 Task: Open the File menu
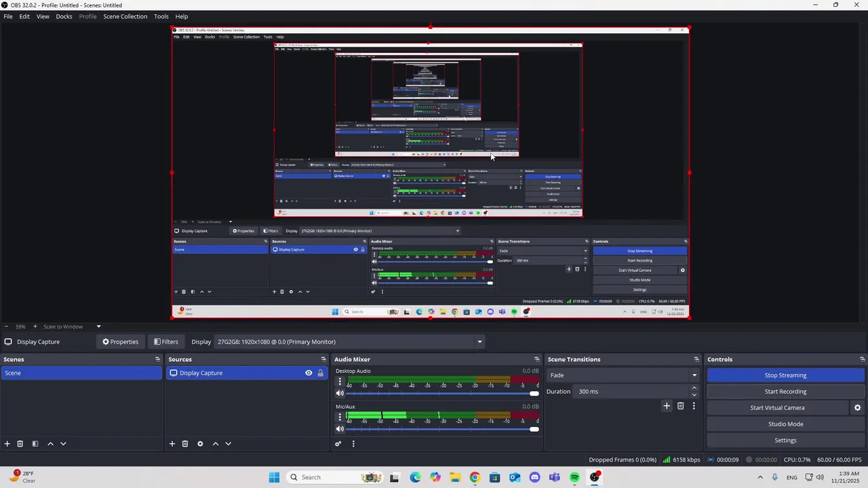pos(8,16)
